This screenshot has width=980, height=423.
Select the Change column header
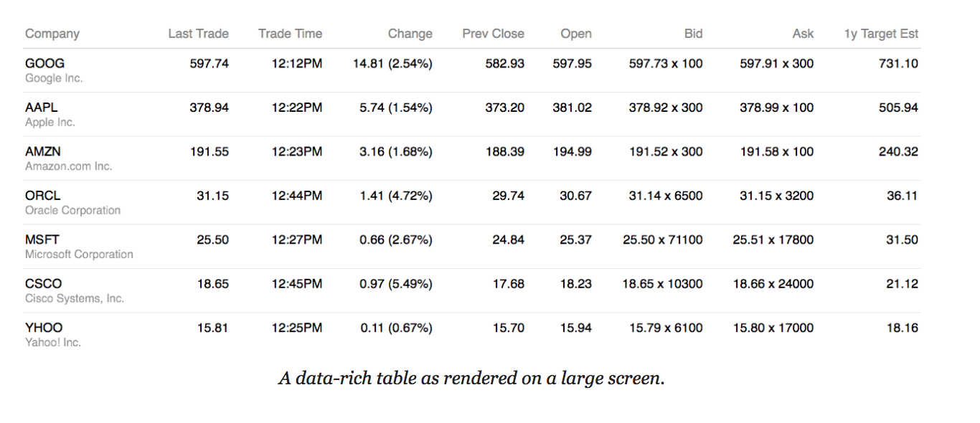coord(410,34)
